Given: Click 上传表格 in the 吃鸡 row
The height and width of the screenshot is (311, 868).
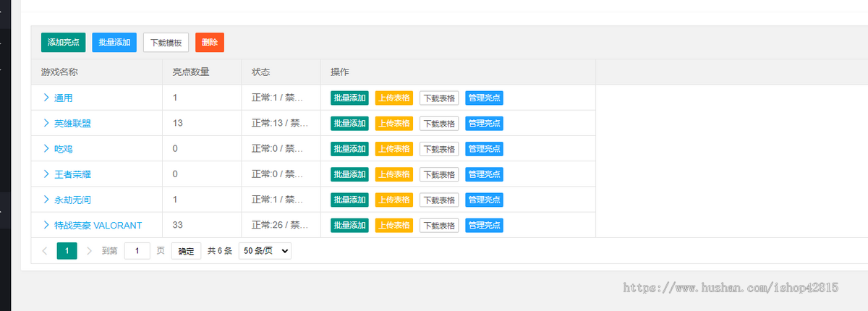Looking at the screenshot, I should pos(394,148).
